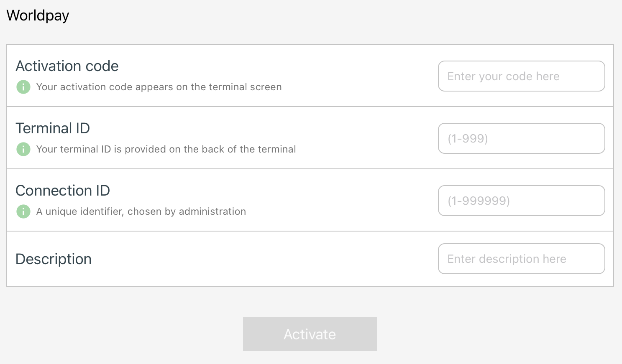Click the 'Enter description here' placeholder
Viewport: 622px width, 364px height.
[507, 259]
